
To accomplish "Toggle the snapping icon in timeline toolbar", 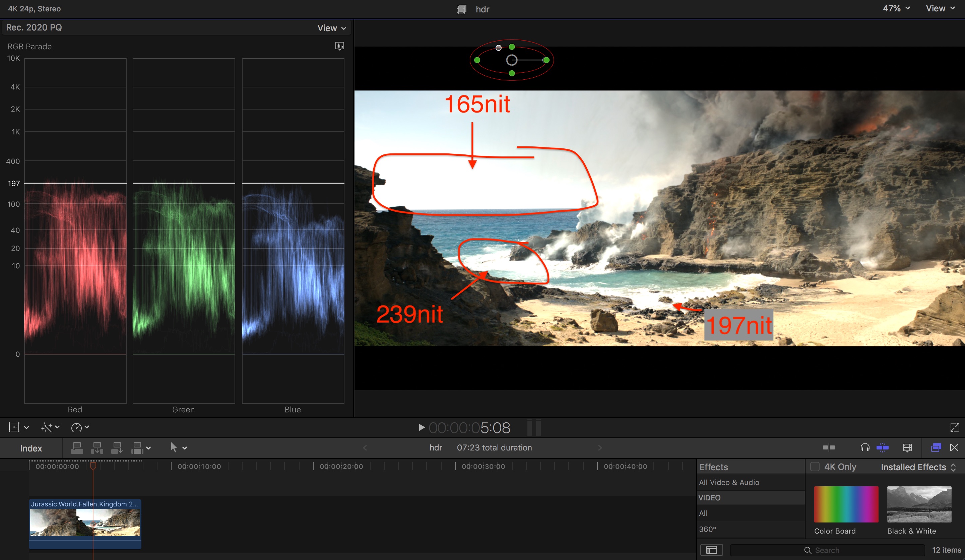I will [882, 447].
